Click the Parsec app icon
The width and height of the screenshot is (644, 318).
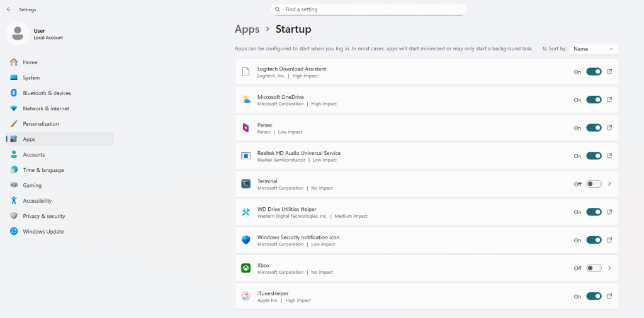point(246,128)
